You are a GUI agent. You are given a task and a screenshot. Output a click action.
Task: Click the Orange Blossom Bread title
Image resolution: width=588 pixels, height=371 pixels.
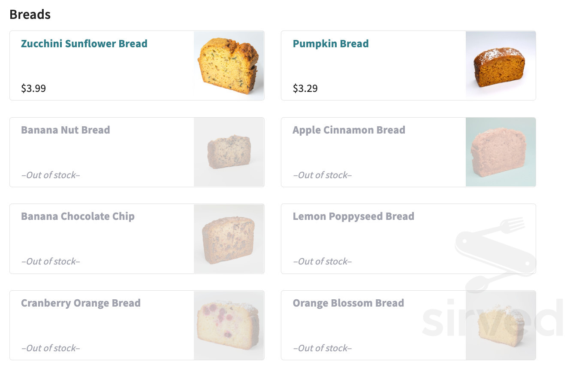point(348,303)
